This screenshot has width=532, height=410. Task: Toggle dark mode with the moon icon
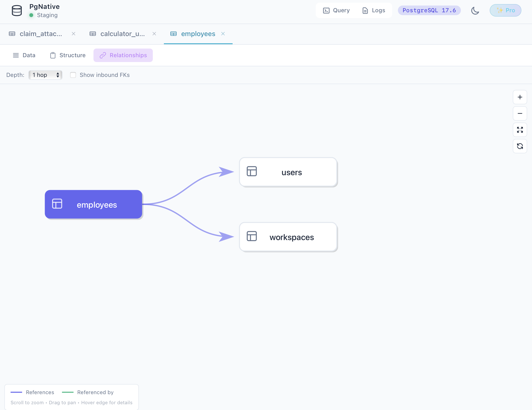point(475,11)
